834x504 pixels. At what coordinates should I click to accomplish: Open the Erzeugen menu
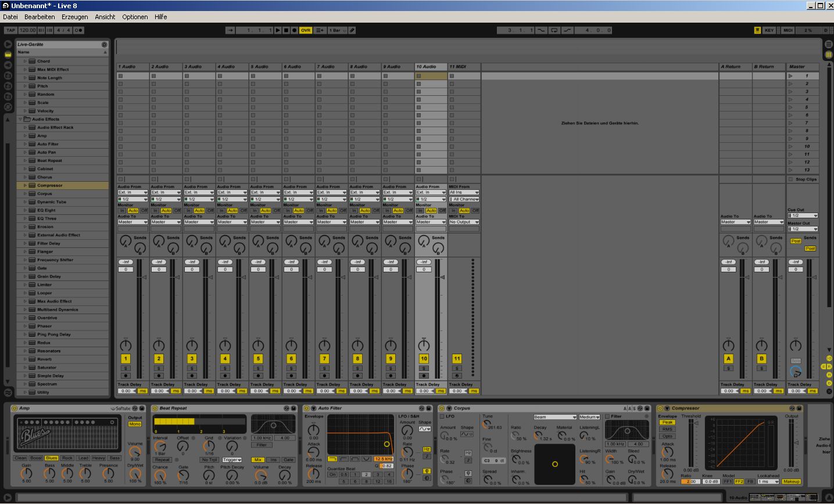pos(75,17)
